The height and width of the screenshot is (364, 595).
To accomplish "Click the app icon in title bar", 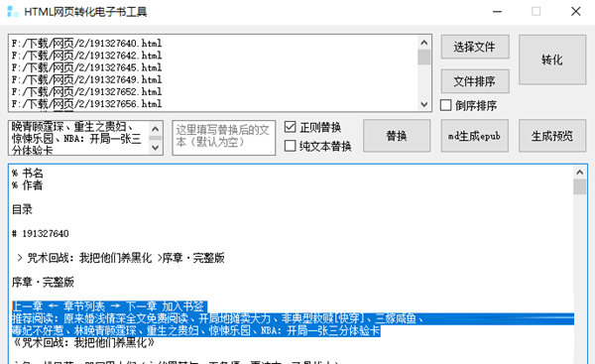I will pos(13,12).
